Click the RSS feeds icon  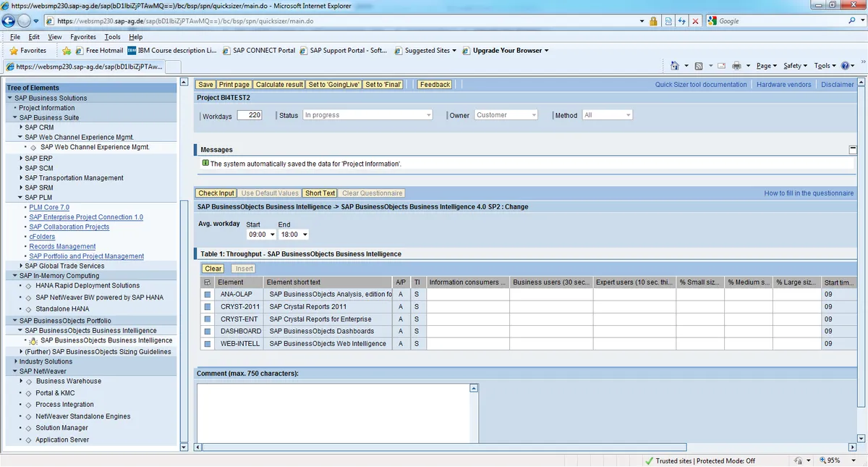point(699,66)
